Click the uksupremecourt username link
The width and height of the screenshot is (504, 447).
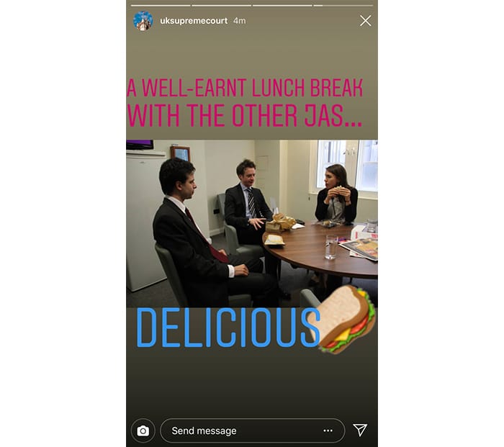click(x=194, y=21)
